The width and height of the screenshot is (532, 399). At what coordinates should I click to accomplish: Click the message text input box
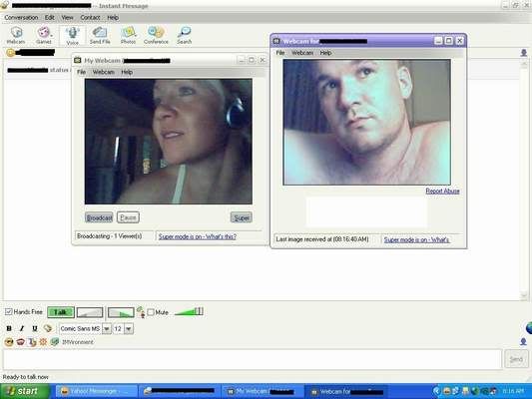[253, 359]
